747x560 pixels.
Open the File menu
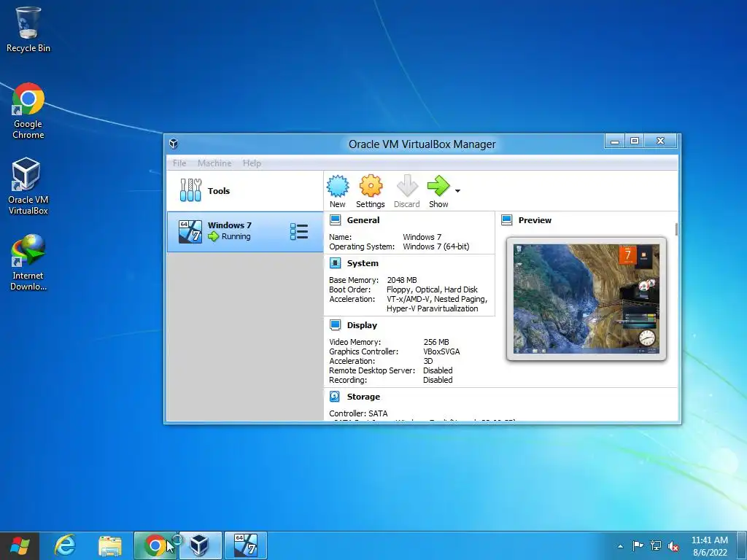pos(179,163)
